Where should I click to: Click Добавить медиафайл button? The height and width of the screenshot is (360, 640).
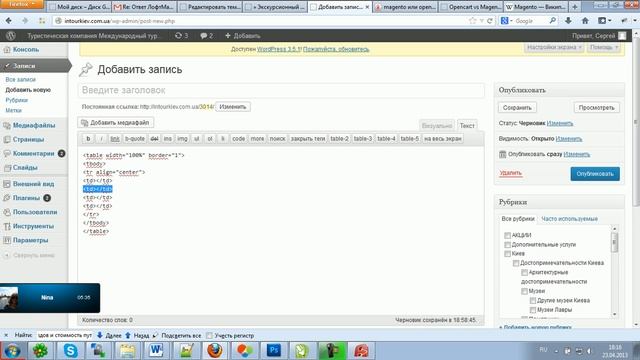[x=116, y=122]
